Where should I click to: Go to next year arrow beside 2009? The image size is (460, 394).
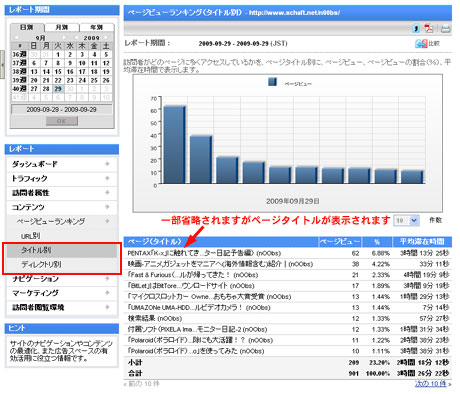pyautogui.click(x=106, y=38)
